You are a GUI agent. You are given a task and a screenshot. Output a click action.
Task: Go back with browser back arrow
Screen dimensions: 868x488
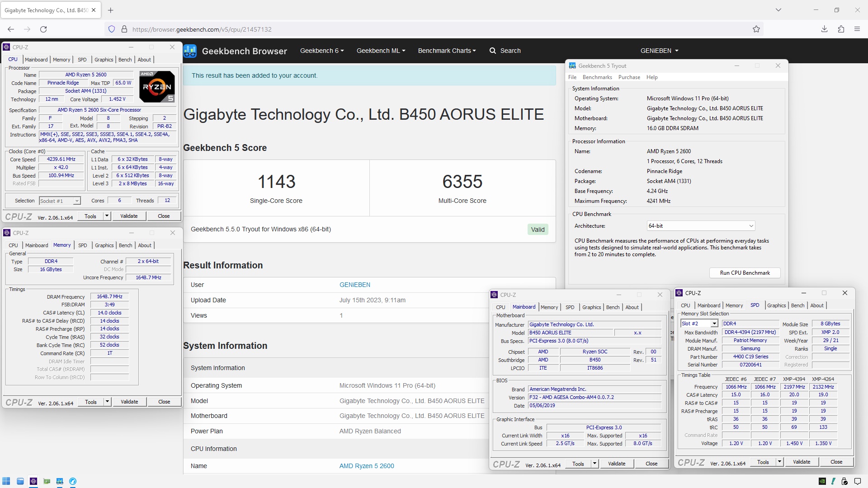click(11, 29)
